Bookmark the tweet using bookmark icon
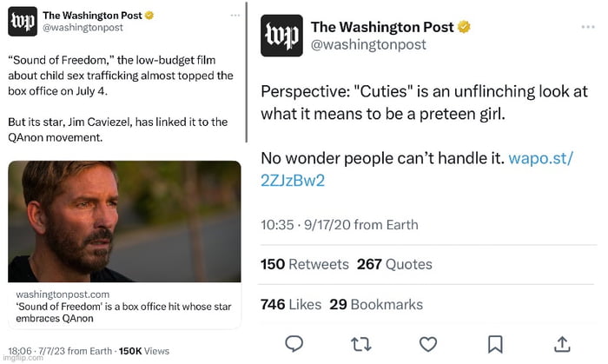Image resolution: width=608 pixels, height=364 pixels. [495, 344]
